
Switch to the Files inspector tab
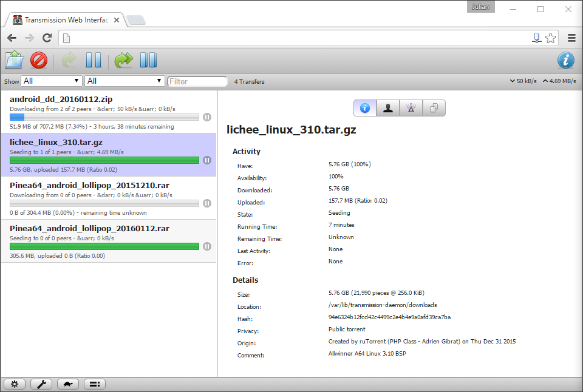[434, 108]
